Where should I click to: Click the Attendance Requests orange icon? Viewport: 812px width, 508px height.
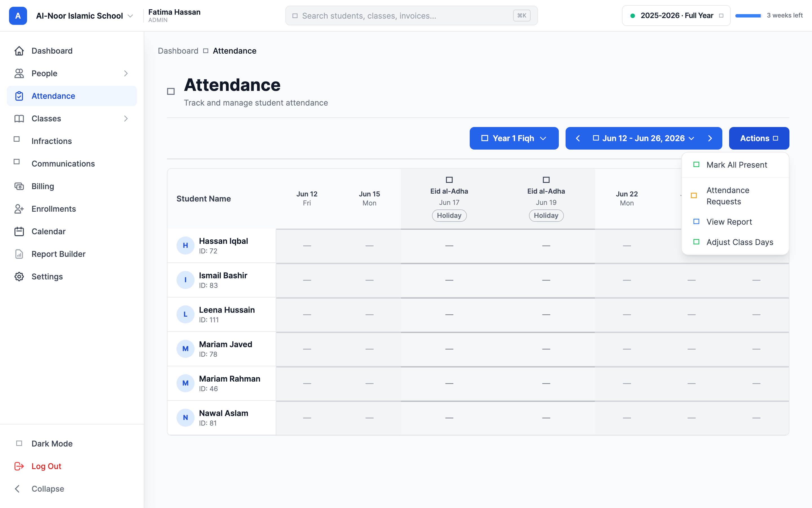694,196
